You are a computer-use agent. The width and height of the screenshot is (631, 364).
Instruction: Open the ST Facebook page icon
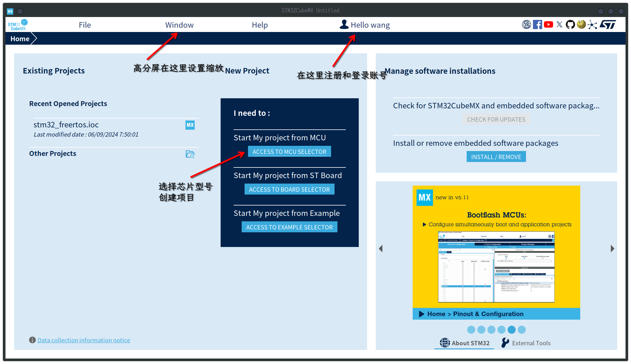(x=537, y=24)
